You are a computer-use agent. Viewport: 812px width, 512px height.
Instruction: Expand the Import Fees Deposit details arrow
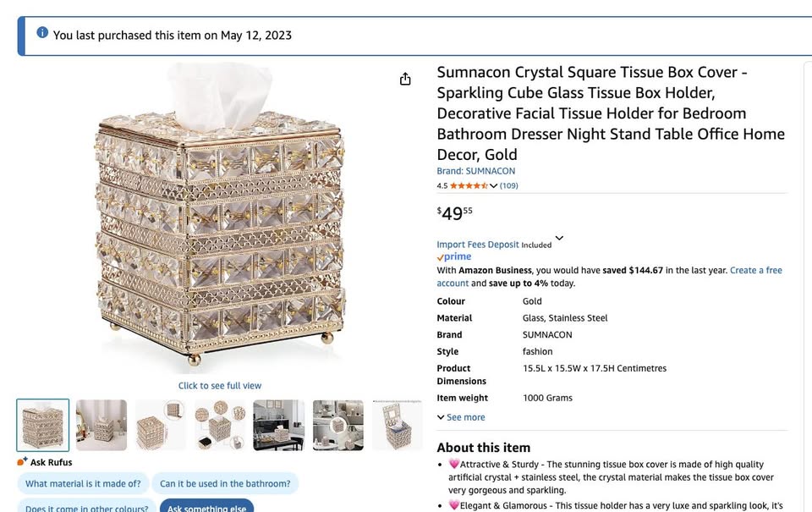point(559,239)
